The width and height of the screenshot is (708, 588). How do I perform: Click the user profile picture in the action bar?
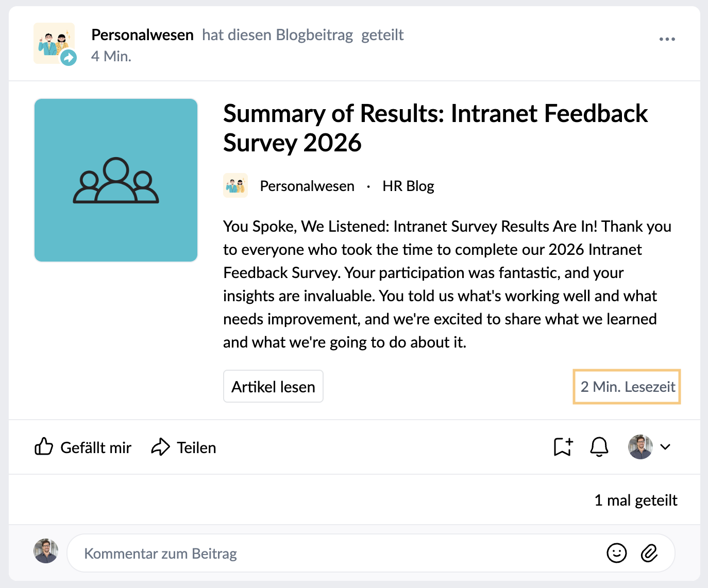(x=640, y=447)
